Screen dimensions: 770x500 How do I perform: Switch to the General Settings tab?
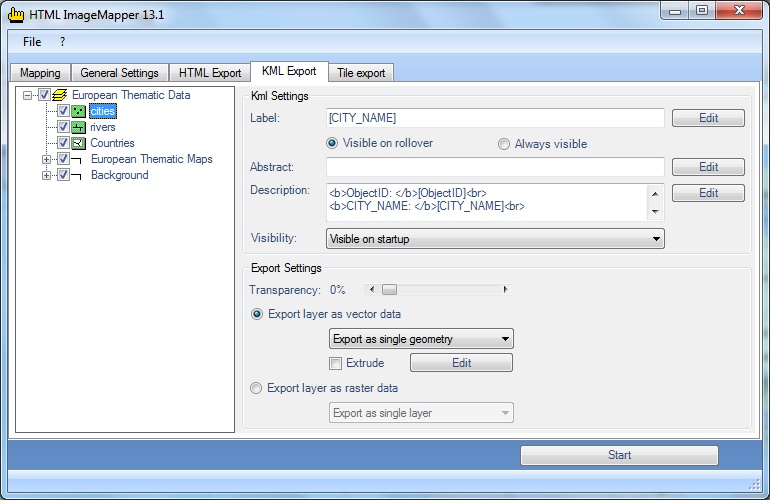pyautogui.click(x=119, y=73)
